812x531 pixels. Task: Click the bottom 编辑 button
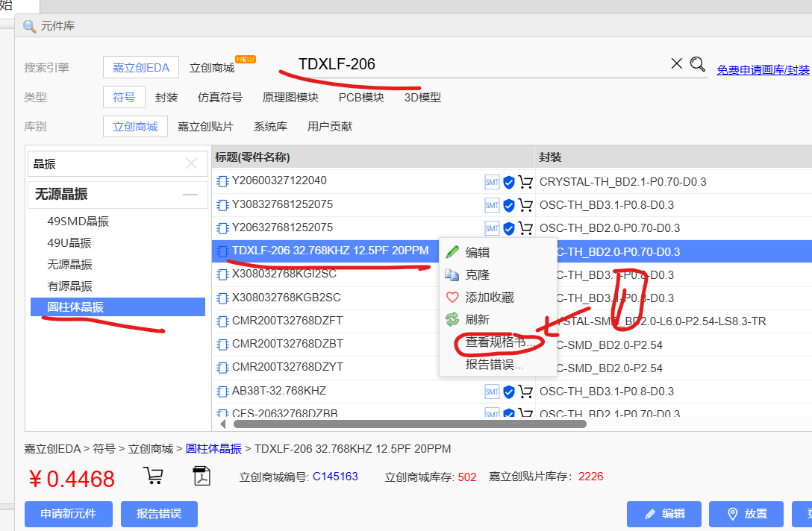664,514
